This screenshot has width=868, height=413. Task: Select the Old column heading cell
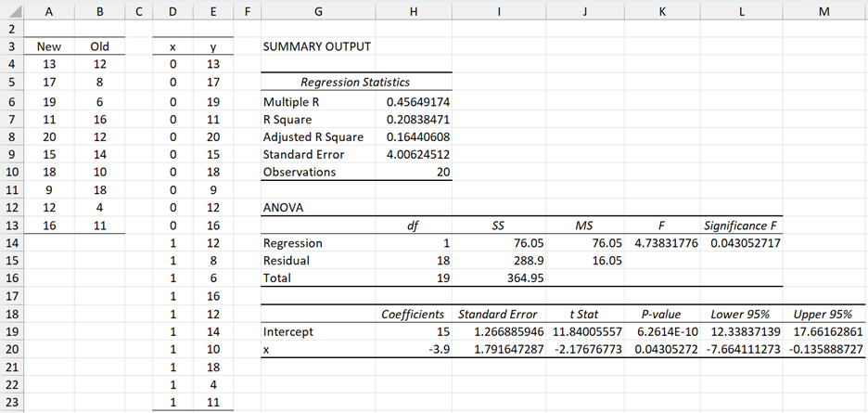coord(99,46)
